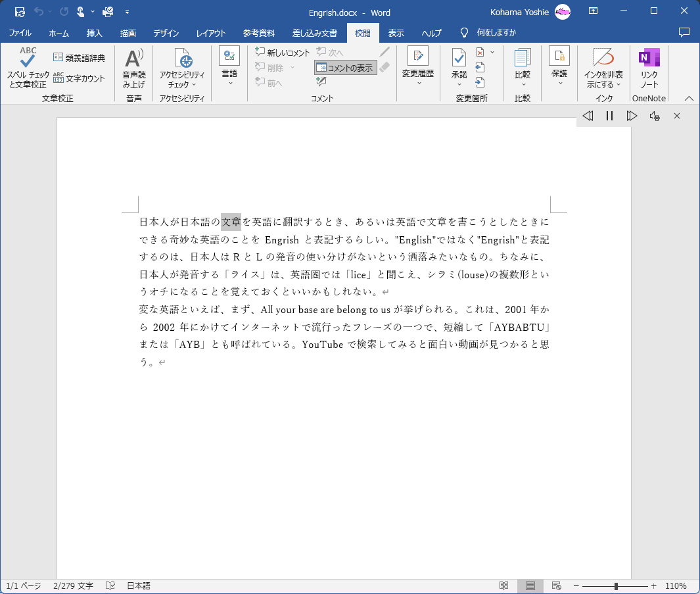Image resolution: width=700 pixels, height=594 pixels.
Task: Collapse the ribbon with the chevron
Action: pyautogui.click(x=689, y=98)
